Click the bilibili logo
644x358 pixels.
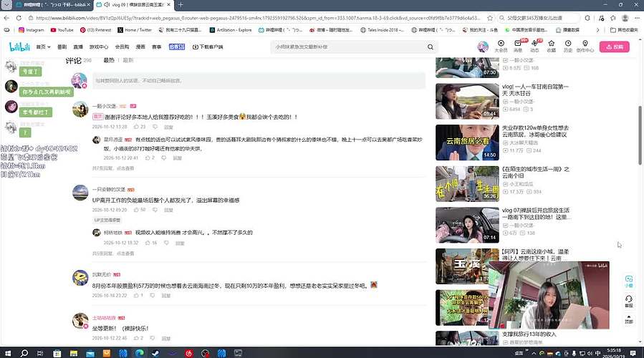click(x=20, y=47)
